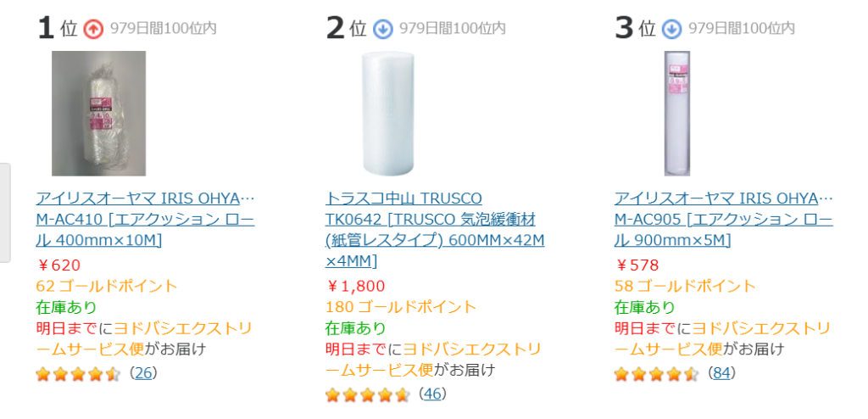Click the star rating for IRIS OHYAMA M-AC410

(78, 373)
